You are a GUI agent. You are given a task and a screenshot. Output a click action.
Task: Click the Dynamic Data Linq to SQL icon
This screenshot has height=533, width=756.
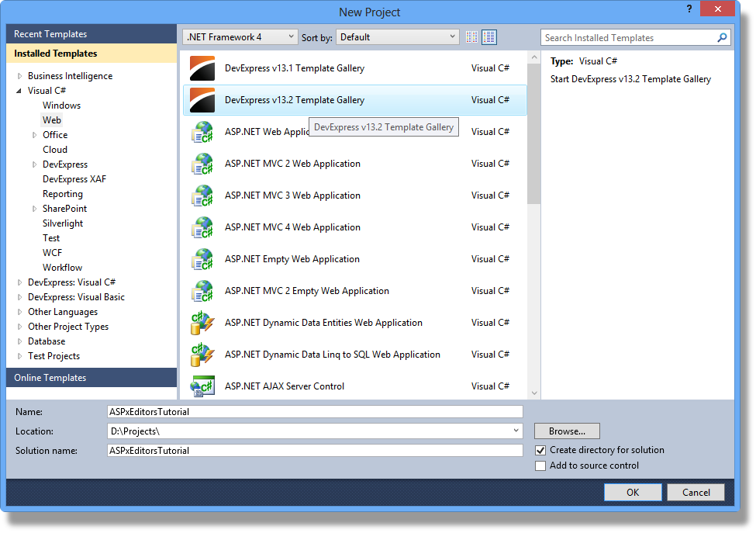(x=202, y=355)
